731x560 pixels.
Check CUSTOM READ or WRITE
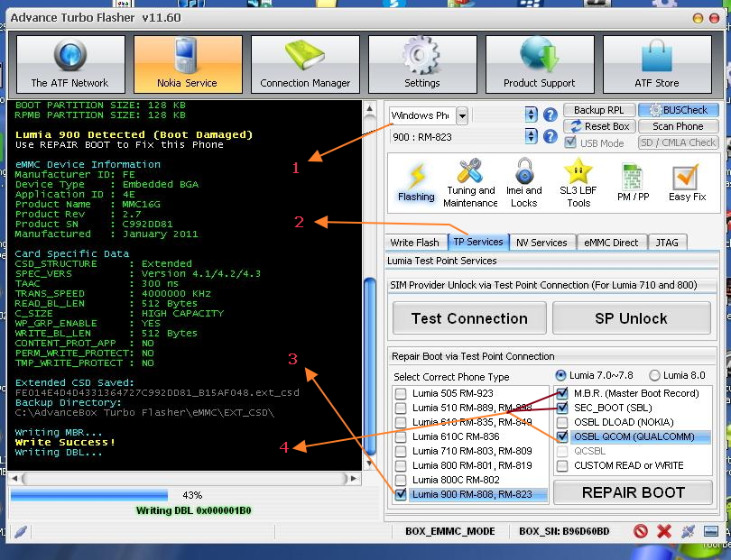[562, 465]
